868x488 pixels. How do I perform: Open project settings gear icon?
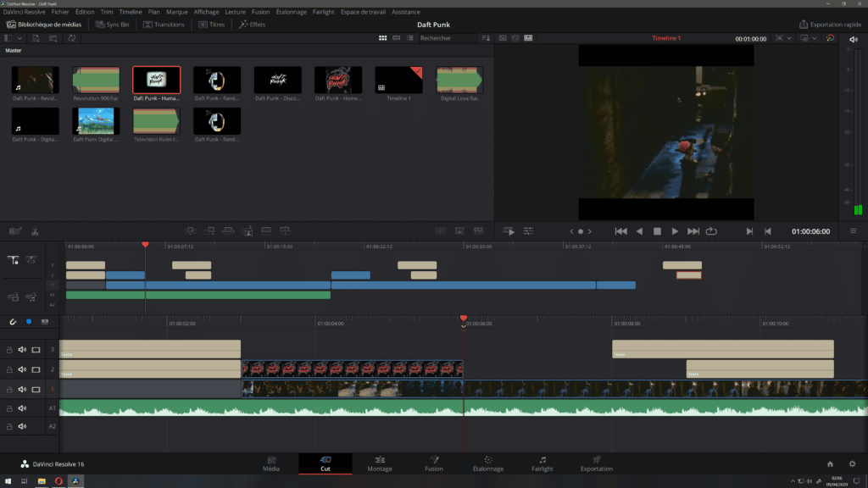853,464
